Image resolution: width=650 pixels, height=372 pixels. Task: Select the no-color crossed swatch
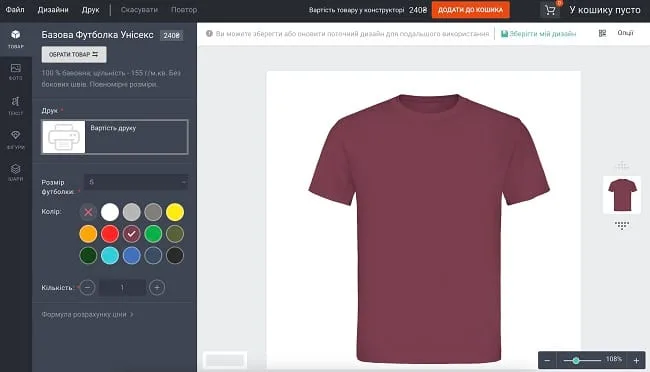click(88, 212)
